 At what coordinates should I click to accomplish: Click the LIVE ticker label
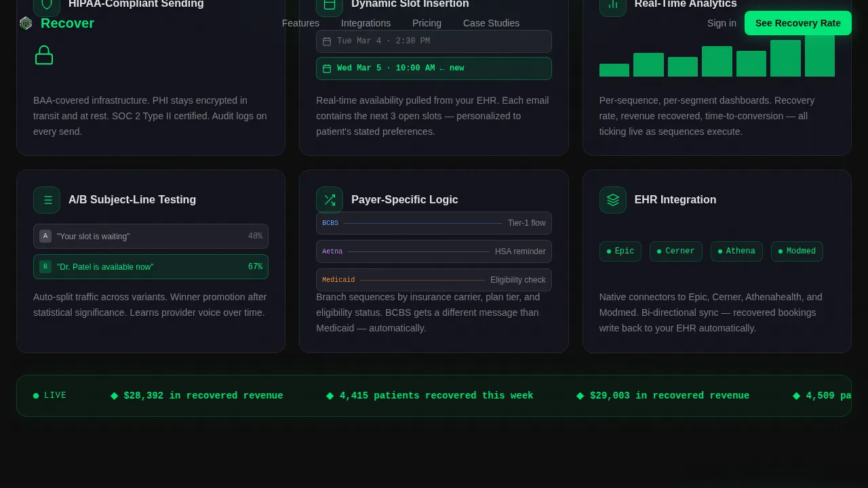[x=55, y=396]
